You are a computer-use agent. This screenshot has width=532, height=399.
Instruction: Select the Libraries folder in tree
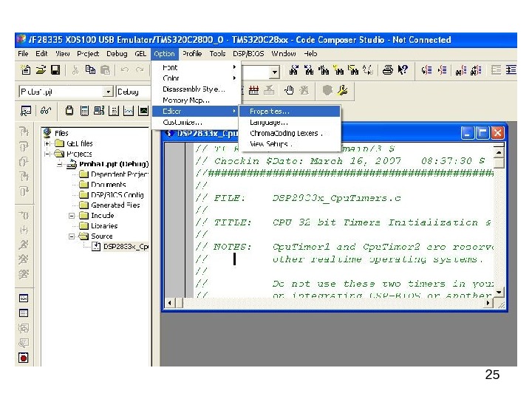99,226
